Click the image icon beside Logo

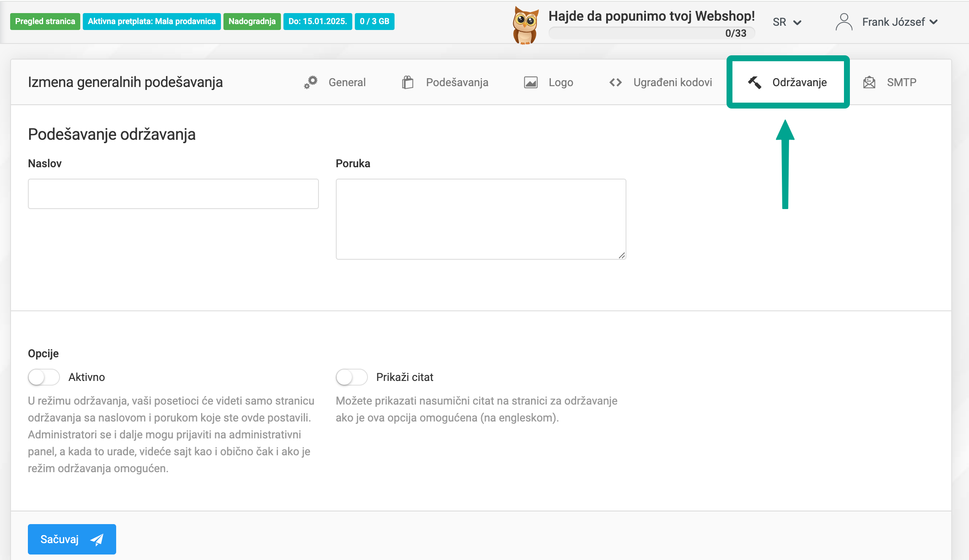coord(531,82)
